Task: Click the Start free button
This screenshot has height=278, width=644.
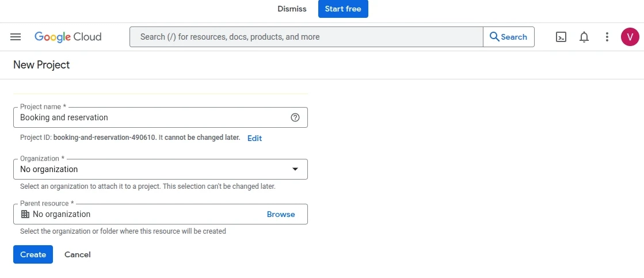Action: (343, 9)
